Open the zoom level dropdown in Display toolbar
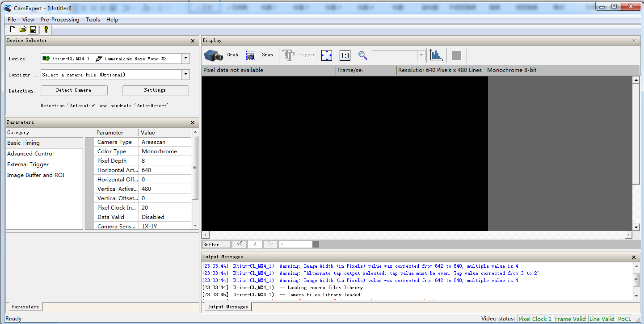644x324 pixels. point(421,55)
